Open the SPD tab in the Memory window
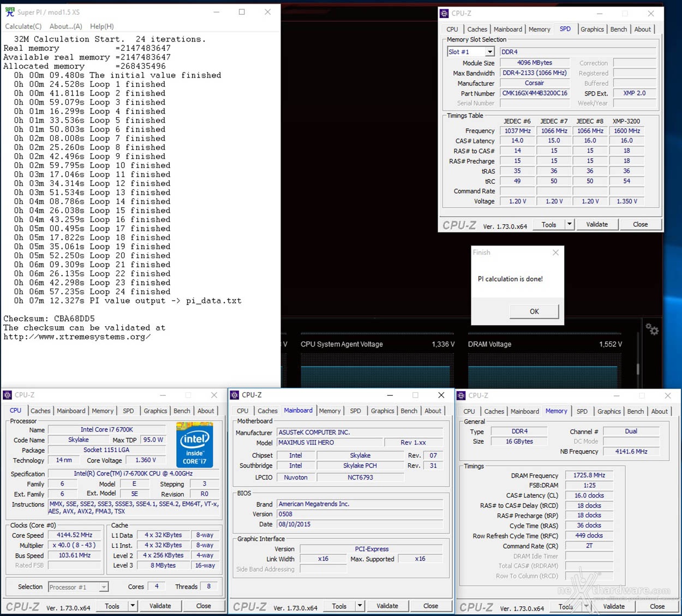This screenshot has height=616, width=682. [x=582, y=411]
